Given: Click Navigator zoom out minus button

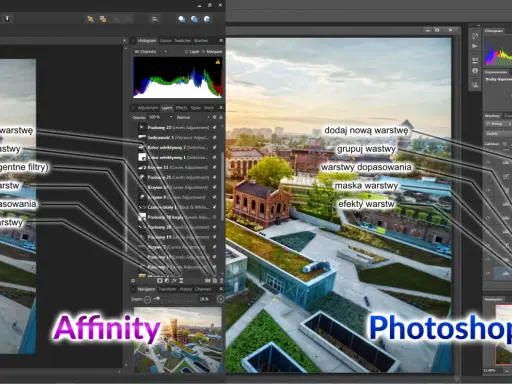Looking at the screenshot, I should [147, 300].
